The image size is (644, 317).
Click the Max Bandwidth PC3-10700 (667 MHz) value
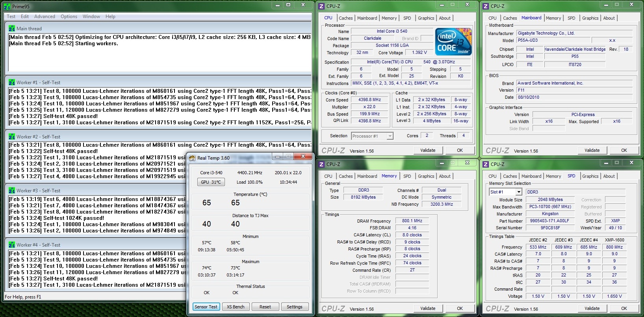[x=550, y=207]
